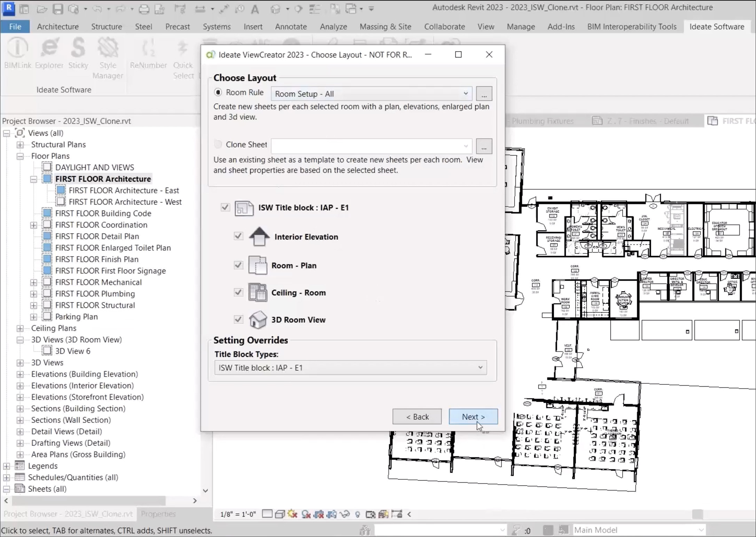
Task: Launch Ideate Sticky tool
Action: click(78, 54)
